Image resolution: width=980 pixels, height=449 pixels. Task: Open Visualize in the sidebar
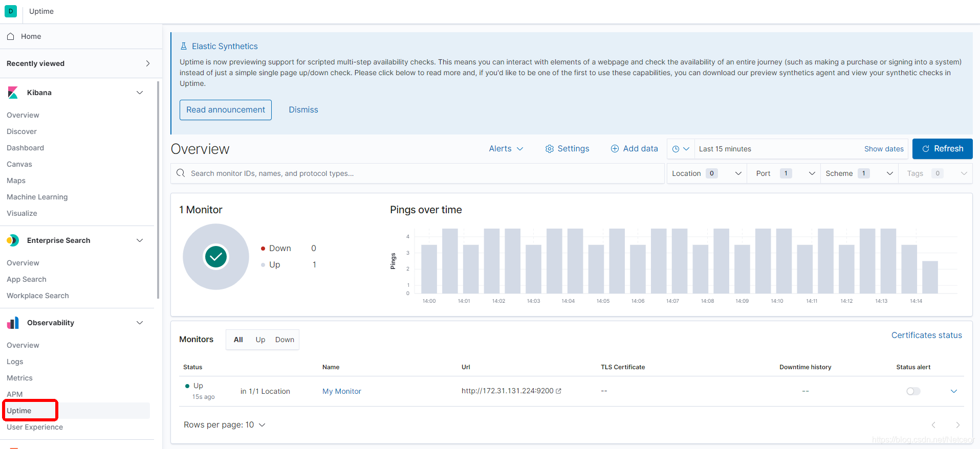(22, 213)
